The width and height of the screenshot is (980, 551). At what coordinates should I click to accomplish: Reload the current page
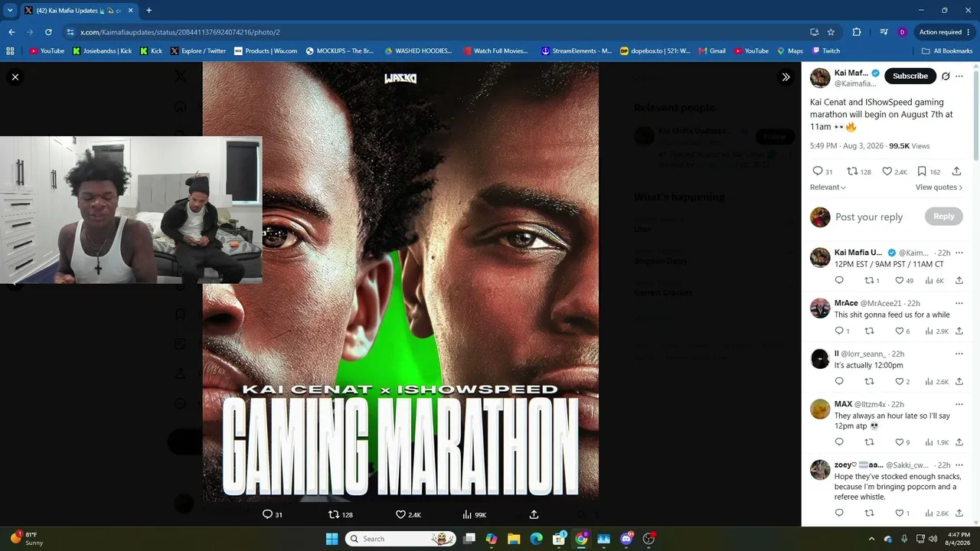tap(48, 32)
